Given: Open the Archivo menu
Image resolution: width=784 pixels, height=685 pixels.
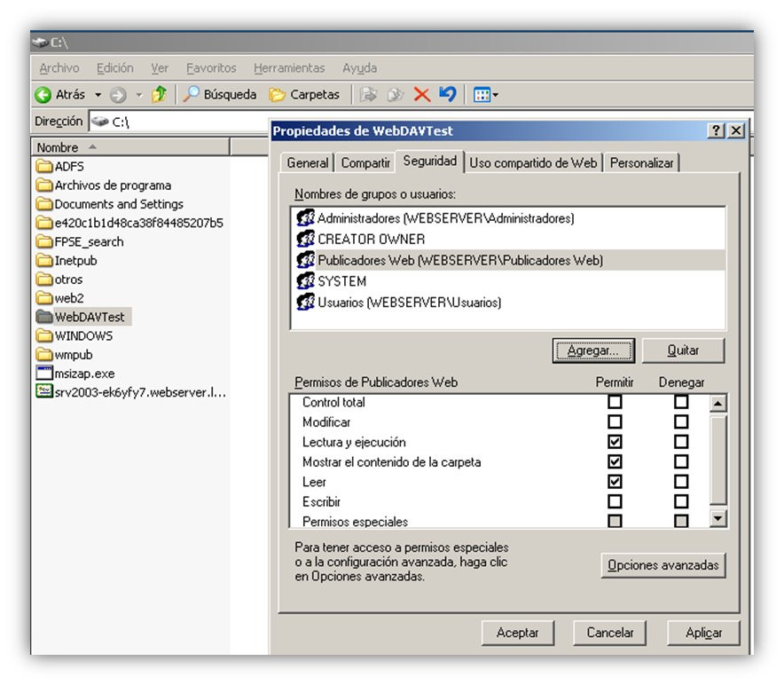Looking at the screenshot, I should coord(59,68).
